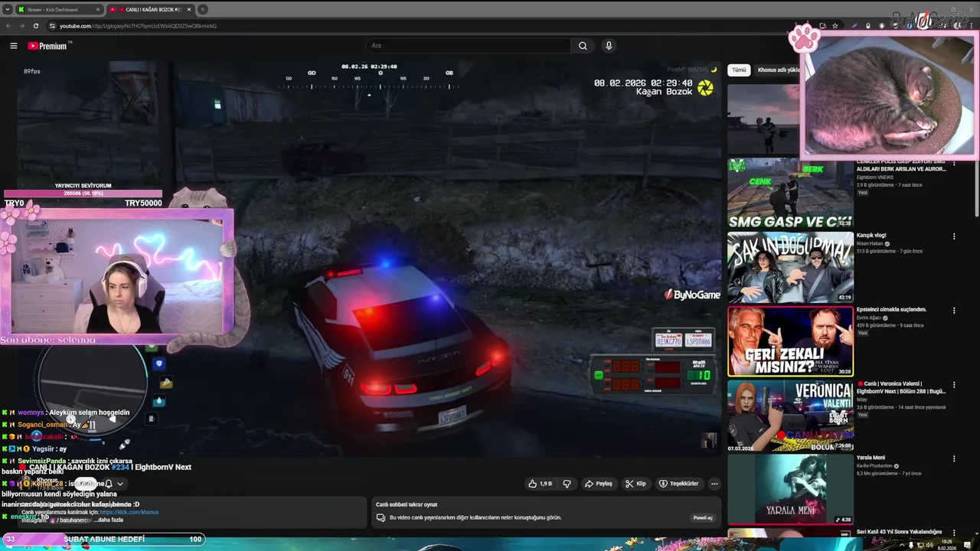
Task: Click the YAYINCIYI SEVİYORUM donation progress bar
Action: [x=83, y=194]
